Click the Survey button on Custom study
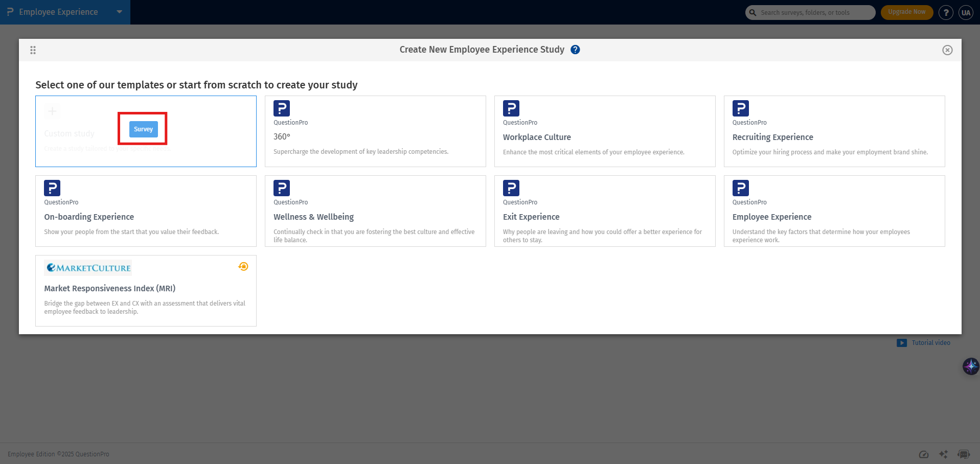 click(x=143, y=129)
